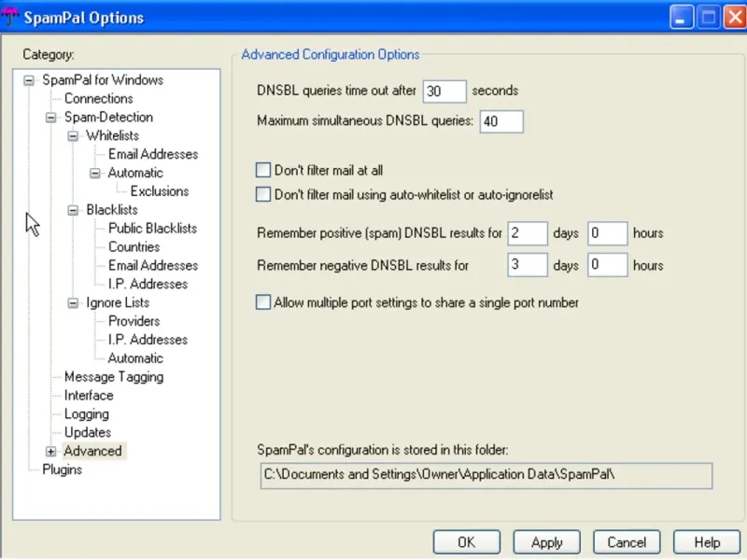Screen dimensions: 747x560
Task: Click the Apply button
Action: pos(546,542)
